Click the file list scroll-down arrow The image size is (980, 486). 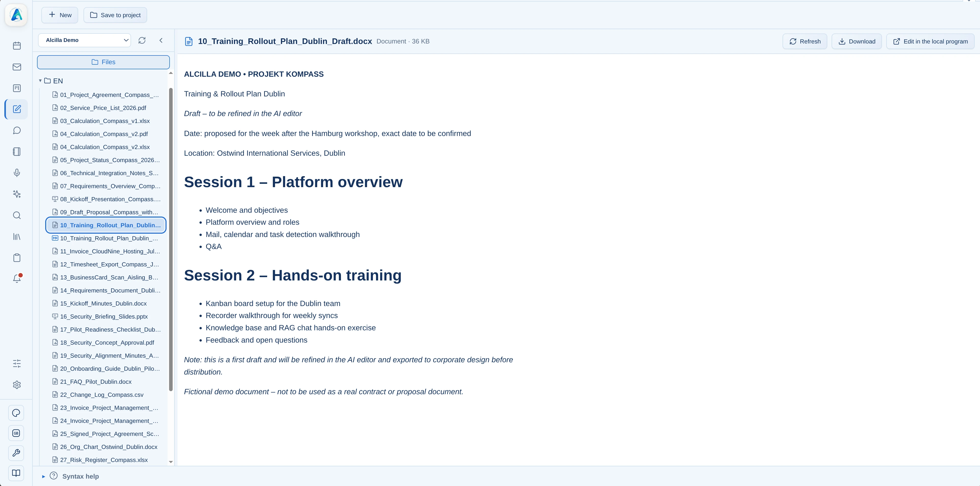tap(171, 462)
